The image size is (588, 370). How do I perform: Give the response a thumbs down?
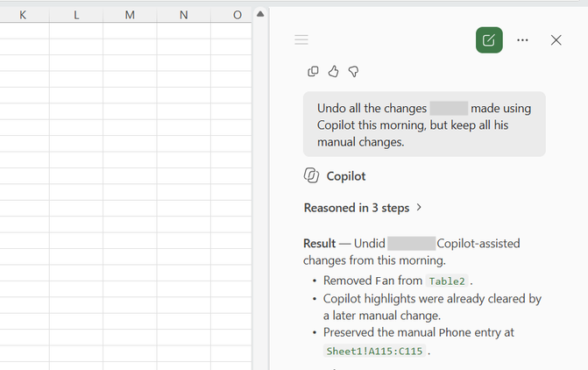pyautogui.click(x=353, y=71)
